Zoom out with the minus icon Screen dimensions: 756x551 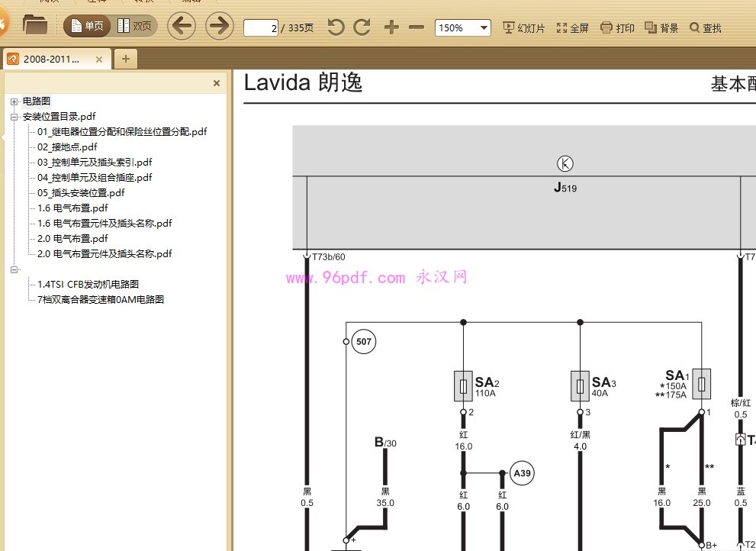pyautogui.click(x=416, y=27)
